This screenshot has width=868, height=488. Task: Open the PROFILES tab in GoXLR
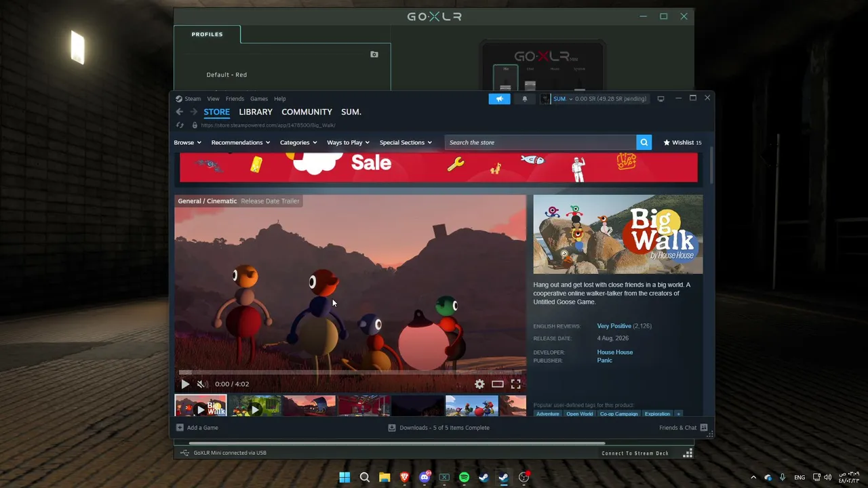coord(207,35)
